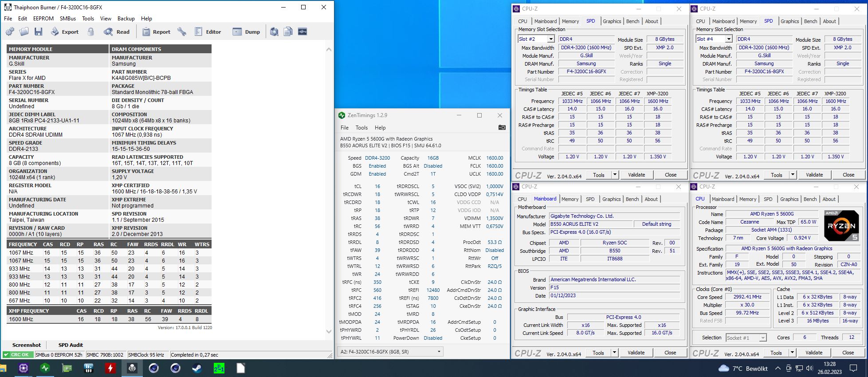Click the open folder icon in Thaiphoon toolbar
Image resolution: width=868 pixels, height=377 pixels.
tap(24, 31)
